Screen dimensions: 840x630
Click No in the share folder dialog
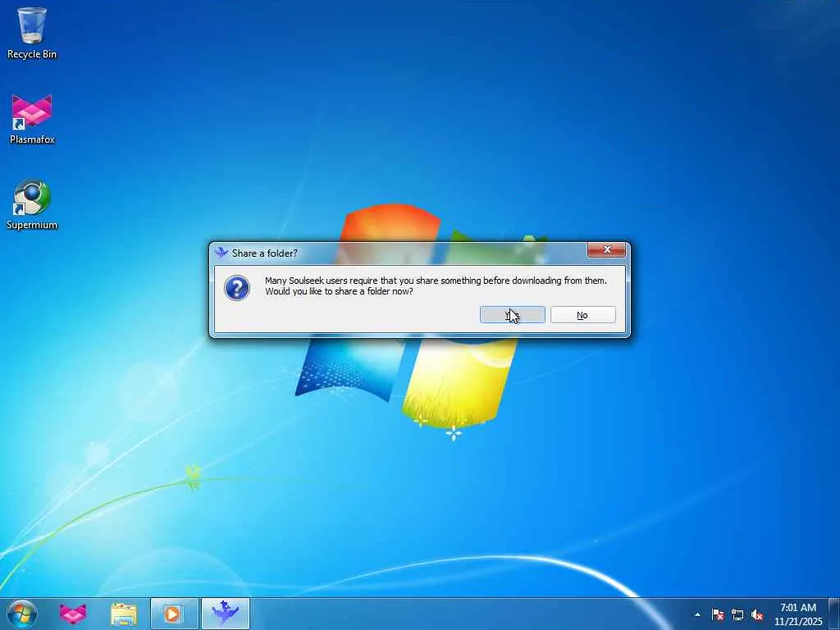(x=582, y=315)
